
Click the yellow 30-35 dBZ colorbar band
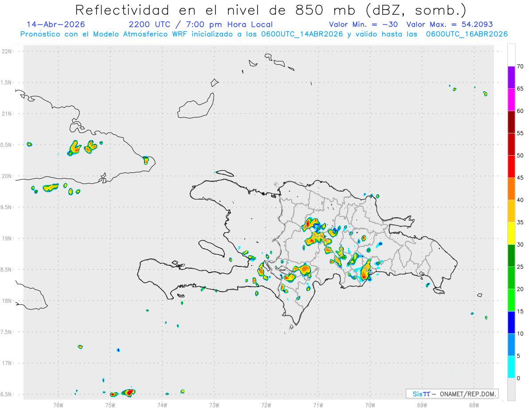click(x=511, y=233)
